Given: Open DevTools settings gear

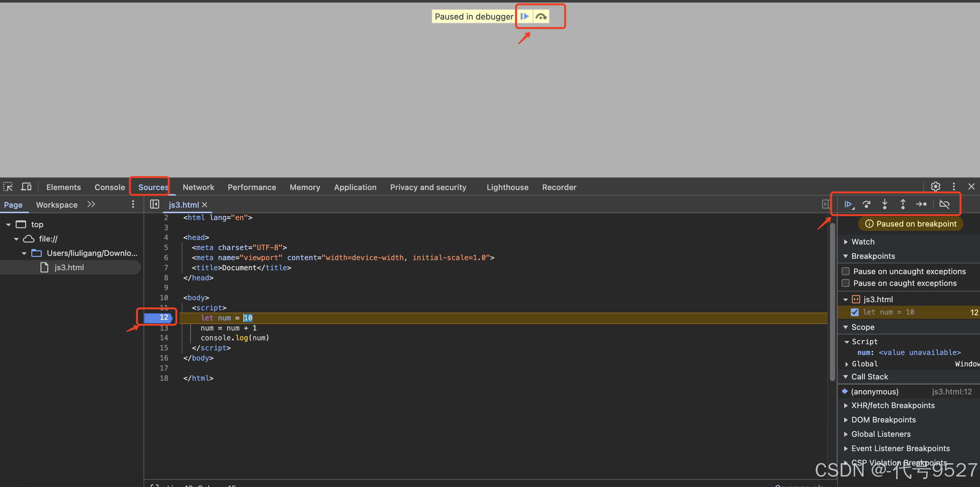Looking at the screenshot, I should coord(936,186).
